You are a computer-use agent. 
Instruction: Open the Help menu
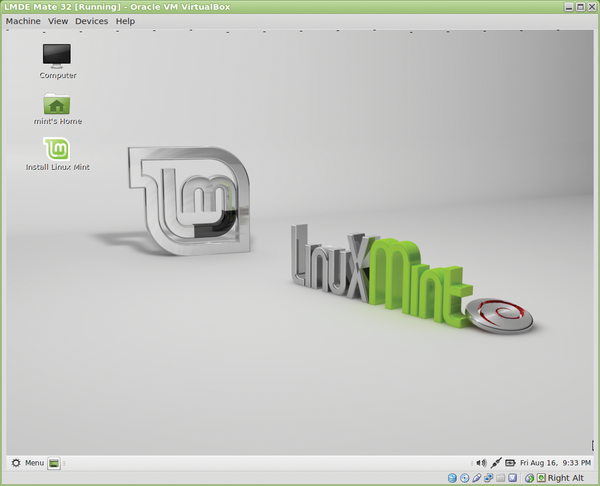[126, 21]
